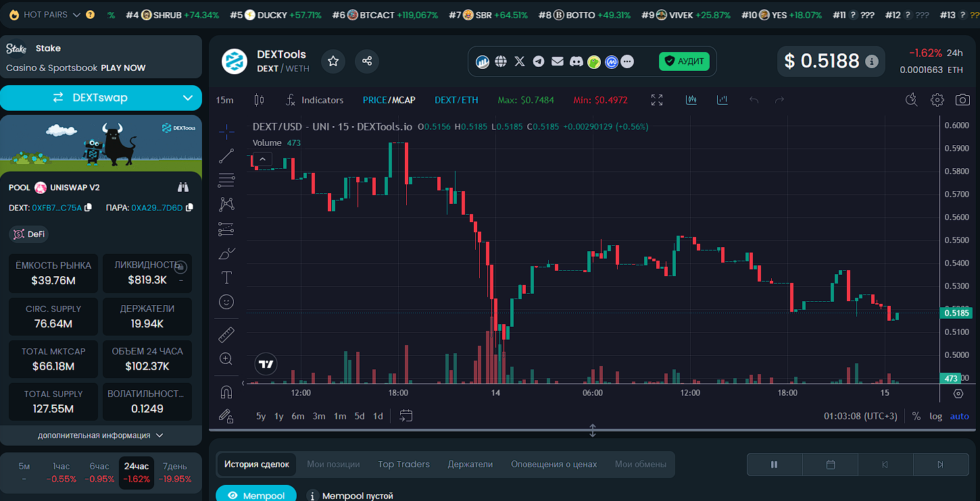Toggle percentage scale mode
Viewport: 980px width, 501px height.
tap(916, 416)
